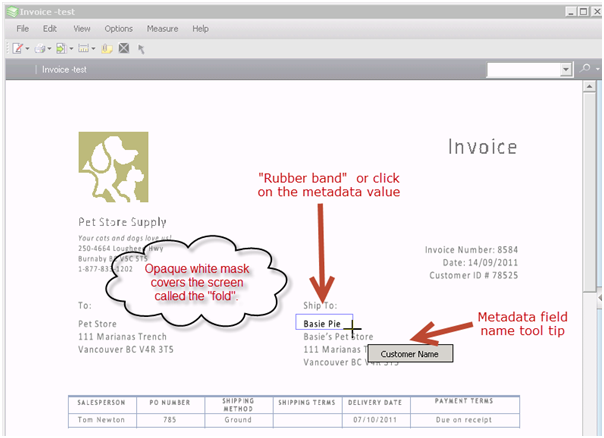The height and width of the screenshot is (438, 604).
Task: Click 'Customer ID # 78525' text
Action: pos(473,275)
